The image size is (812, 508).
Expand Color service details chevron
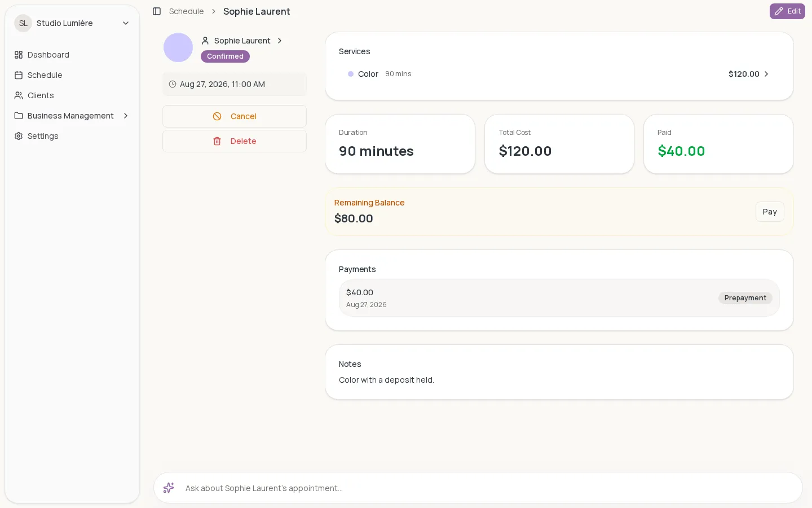[766, 74]
